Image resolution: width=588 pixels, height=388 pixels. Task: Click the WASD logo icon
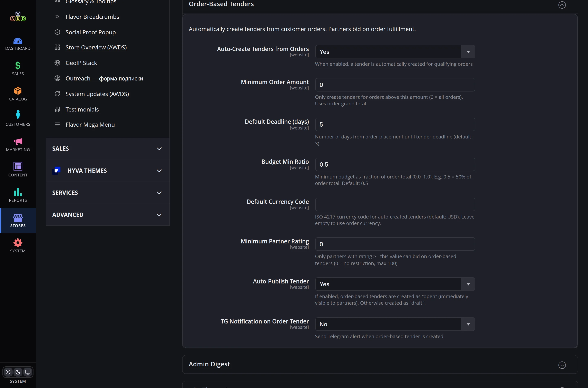click(x=18, y=16)
